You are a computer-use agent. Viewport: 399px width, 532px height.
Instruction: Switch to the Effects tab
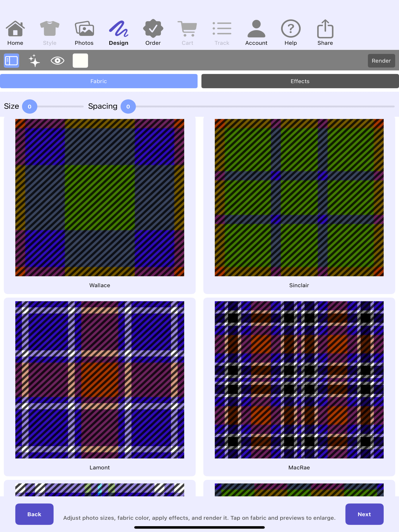[x=300, y=81]
